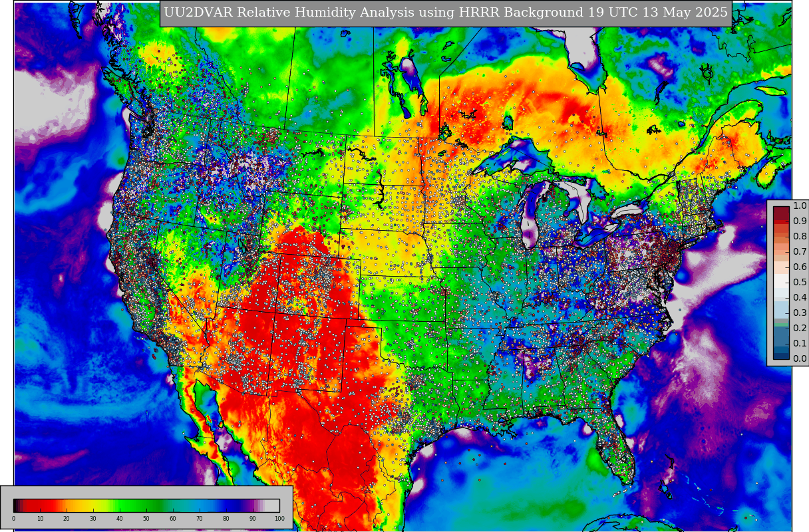Click the '0.5' label on right colorbar
The height and width of the screenshot is (532, 809).
click(x=800, y=283)
